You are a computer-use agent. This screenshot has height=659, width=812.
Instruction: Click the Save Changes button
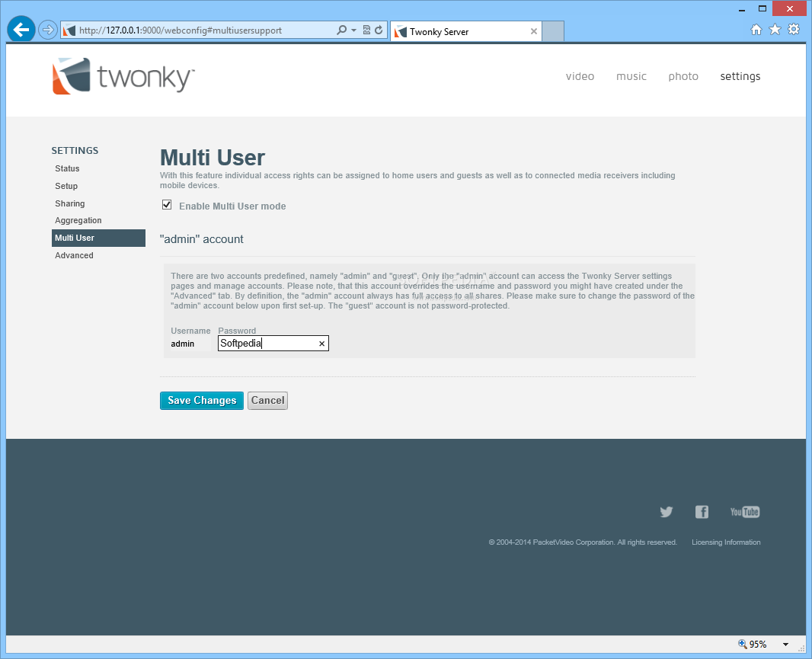(201, 401)
